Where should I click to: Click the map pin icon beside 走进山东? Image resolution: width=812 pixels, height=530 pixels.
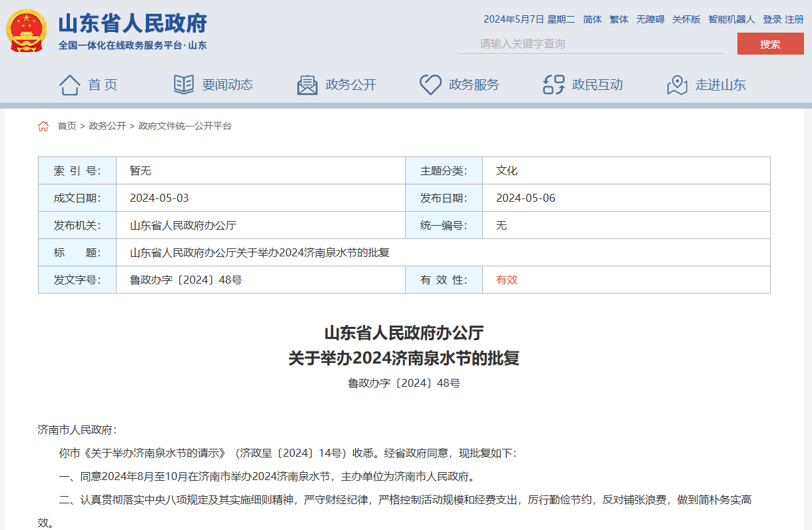(677, 85)
